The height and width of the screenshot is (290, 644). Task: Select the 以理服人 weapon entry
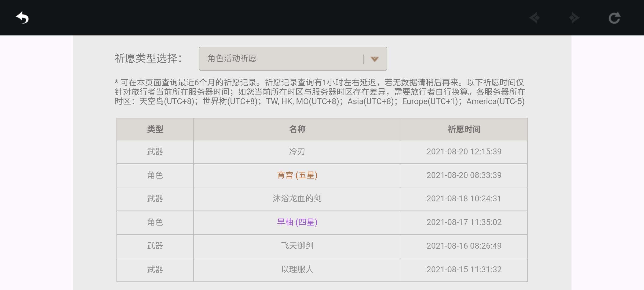[297, 270]
